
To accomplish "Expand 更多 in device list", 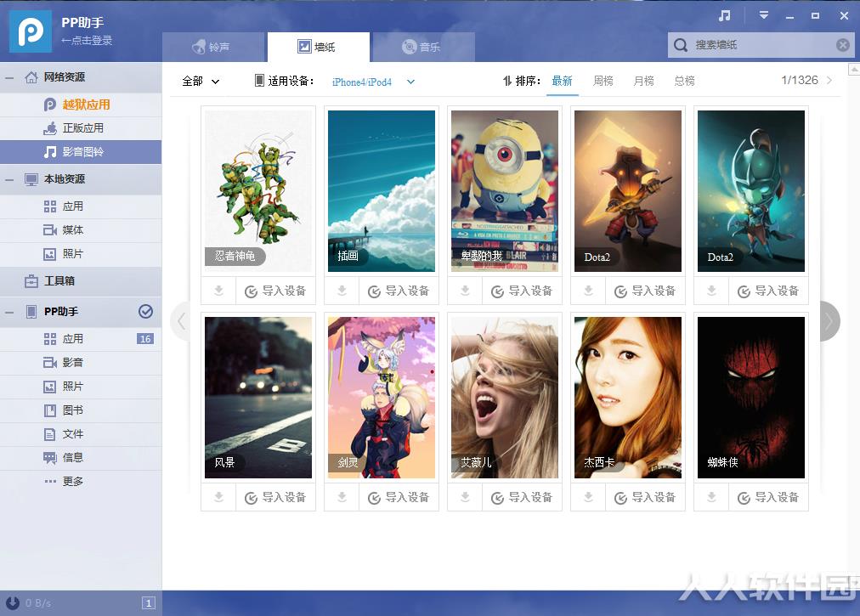I will point(82,482).
